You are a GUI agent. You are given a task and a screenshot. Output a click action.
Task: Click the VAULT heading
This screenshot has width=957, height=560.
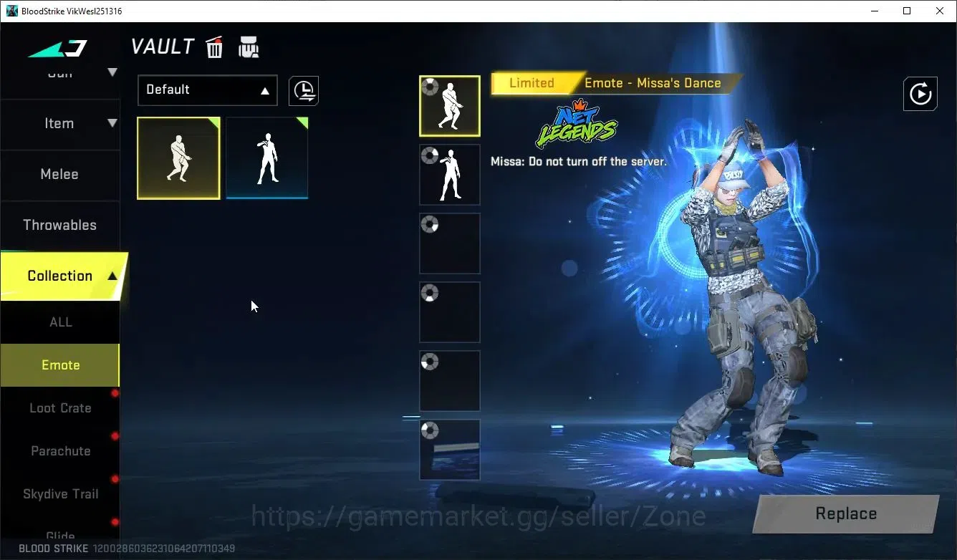tap(163, 47)
